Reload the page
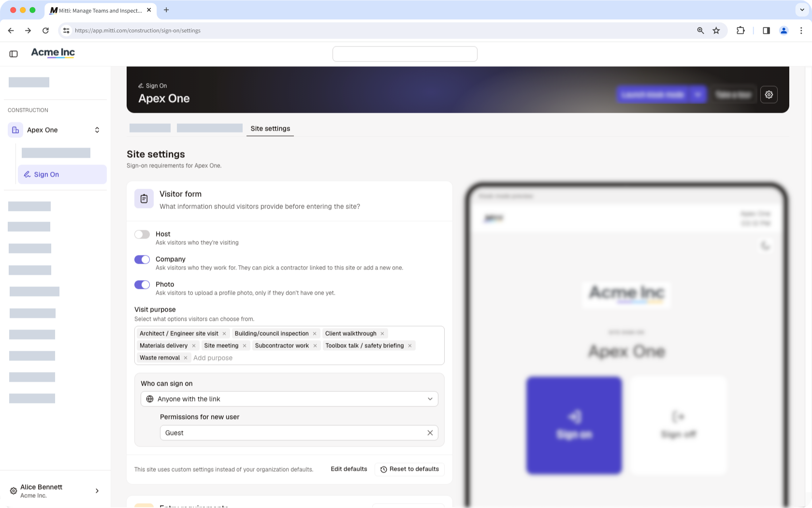Screen dimensions: 812x508 pyautogui.click(x=45, y=30)
